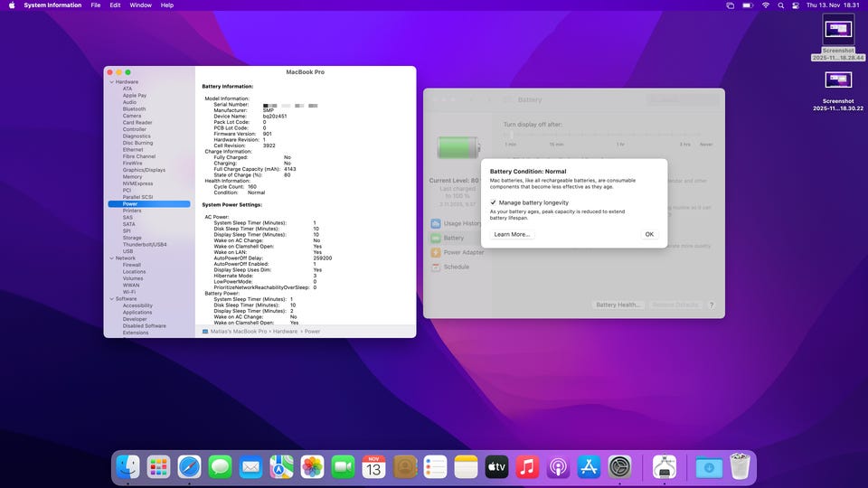Screen dimensions: 868x488
Task: Click the App Store dock icon
Action: (589, 466)
